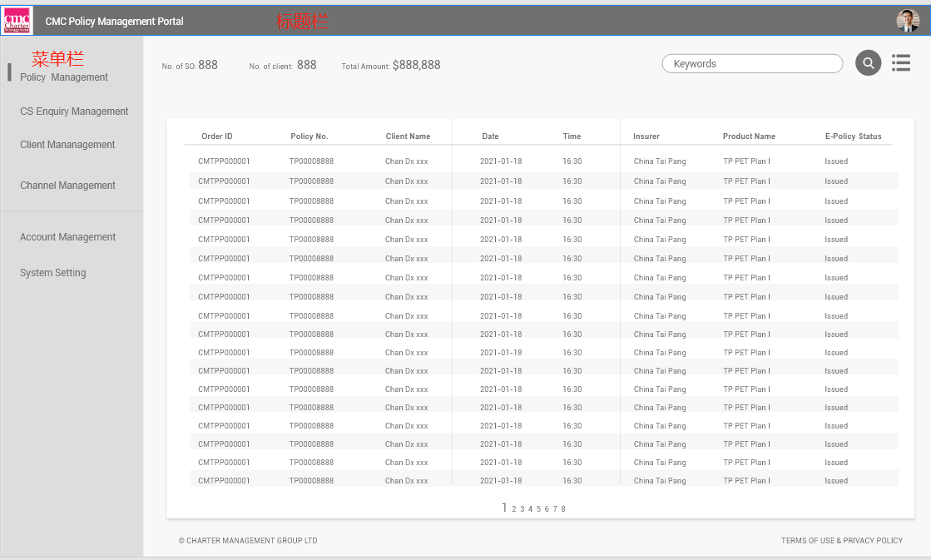Jump to page 3 of results
This screenshot has width=931, height=560.
coord(522,509)
